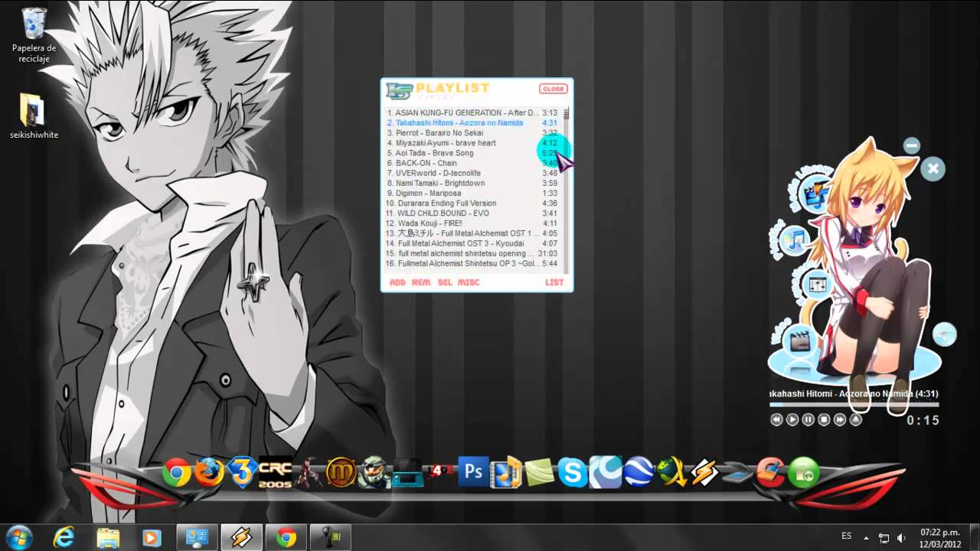Launch Halo from the dock
Screen dimensions: 980x551
click(x=374, y=473)
